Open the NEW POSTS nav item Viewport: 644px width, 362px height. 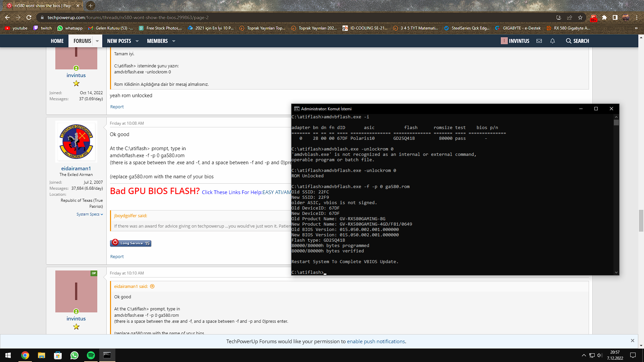coord(119,41)
